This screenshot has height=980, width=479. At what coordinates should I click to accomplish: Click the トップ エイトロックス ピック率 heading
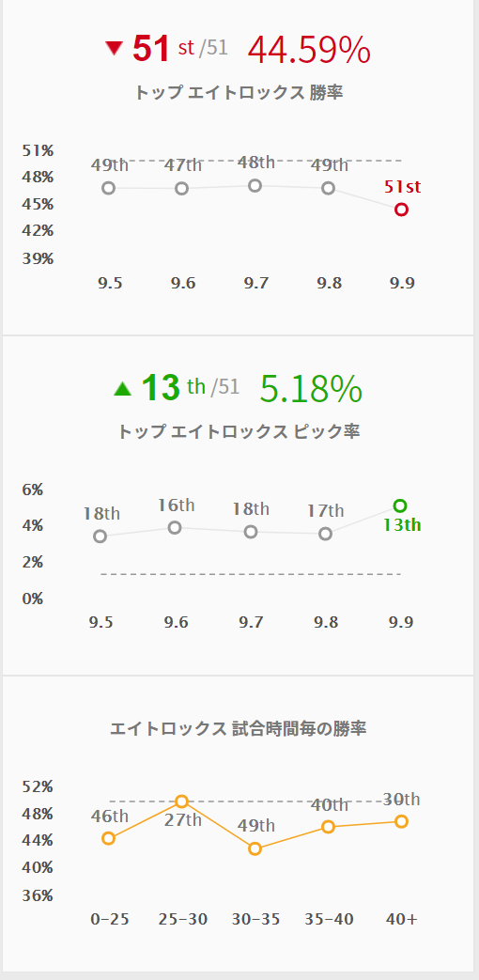(x=239, y=432)
